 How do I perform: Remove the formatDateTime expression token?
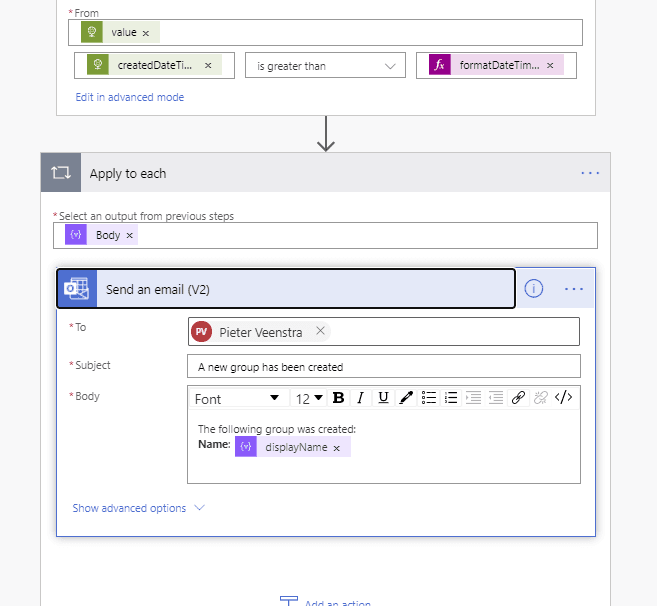tap(550, 66)
